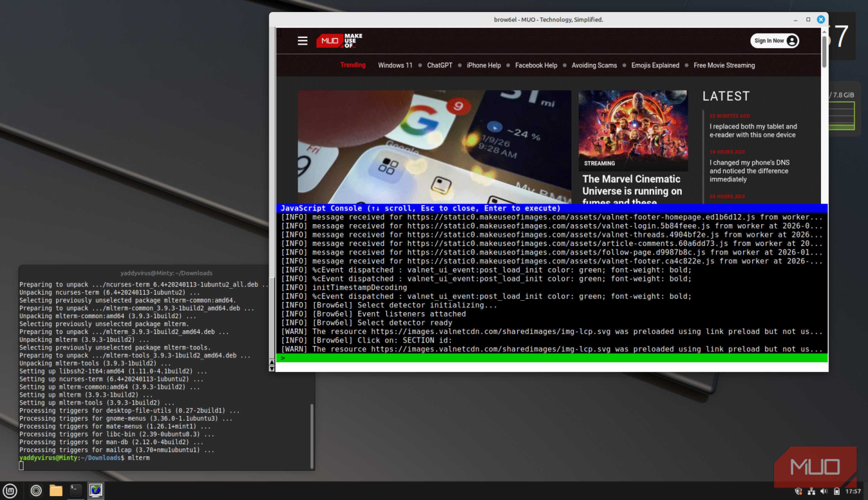Click the 17:57 panel clock
Image resolution: width=868 pixels, height=500 pixels.
click(853, 492)
